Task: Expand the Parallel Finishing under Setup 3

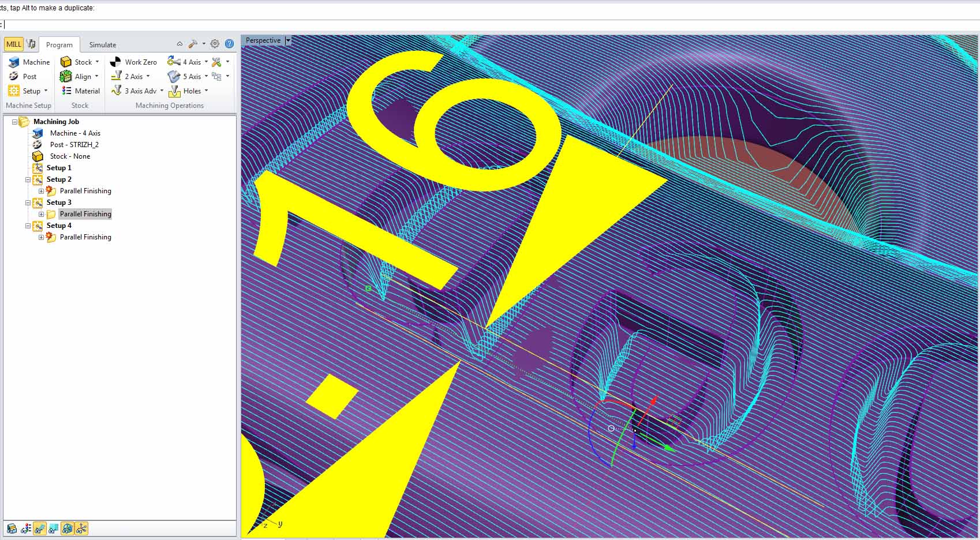Action: click(x=41, y=214)
